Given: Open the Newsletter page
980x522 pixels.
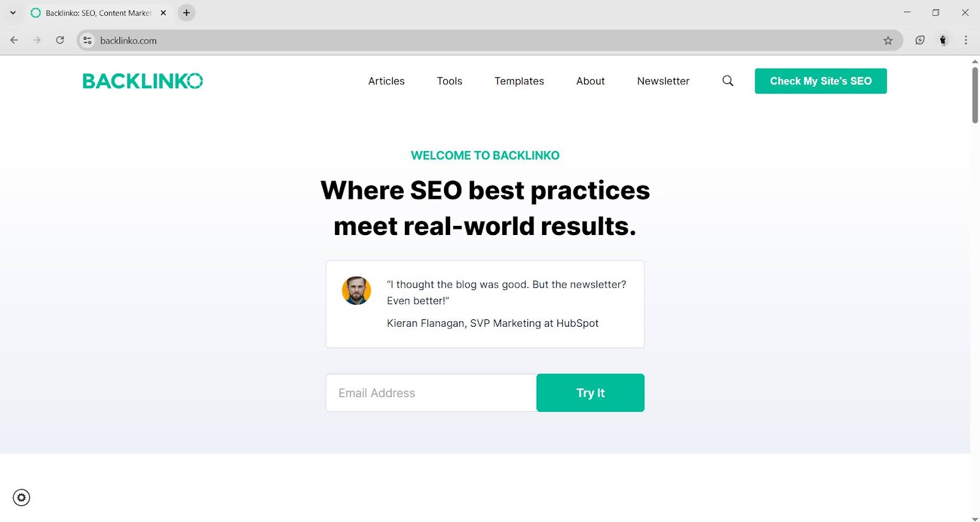Looking at the screenshot, I should coord(663,80).
